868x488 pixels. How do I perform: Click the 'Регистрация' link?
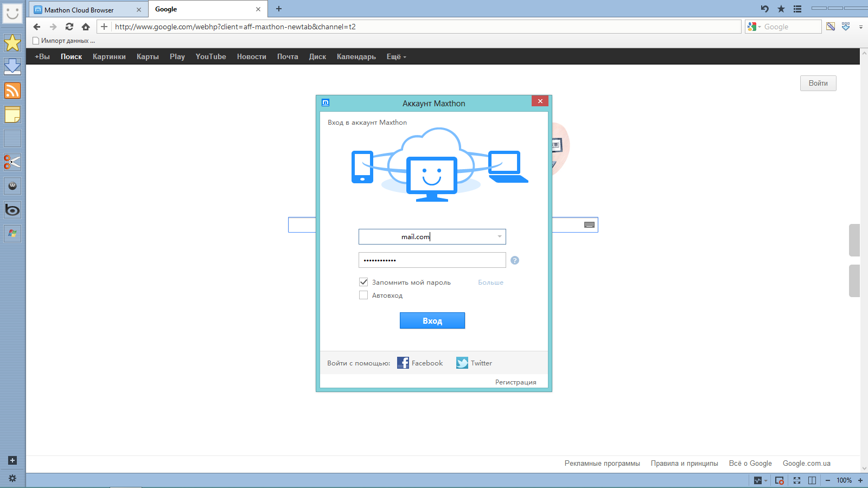[515, 382]
